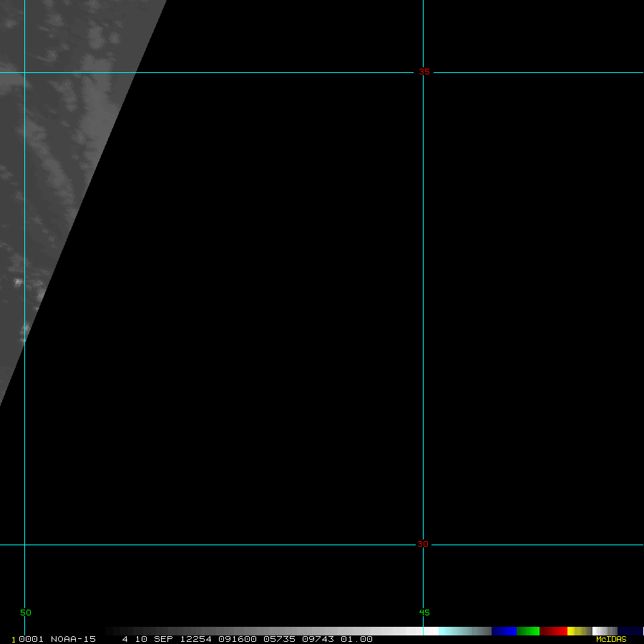Pick the light cyan color bar segment
Viewport: 644px width, 644px height.
click(458, 631)
